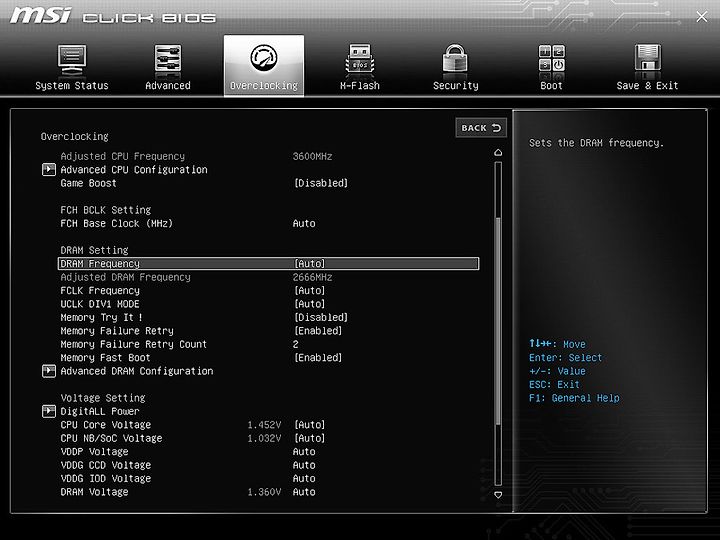
Task: Select the Memory Failure Retry Count label
Action: click(133, 344)
